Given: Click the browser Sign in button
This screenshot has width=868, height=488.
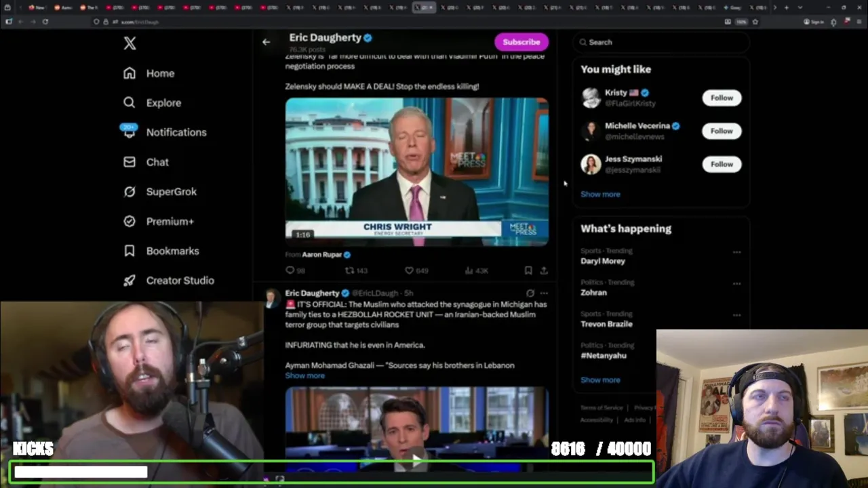Looking at the screenshot, I should point(814,22).
